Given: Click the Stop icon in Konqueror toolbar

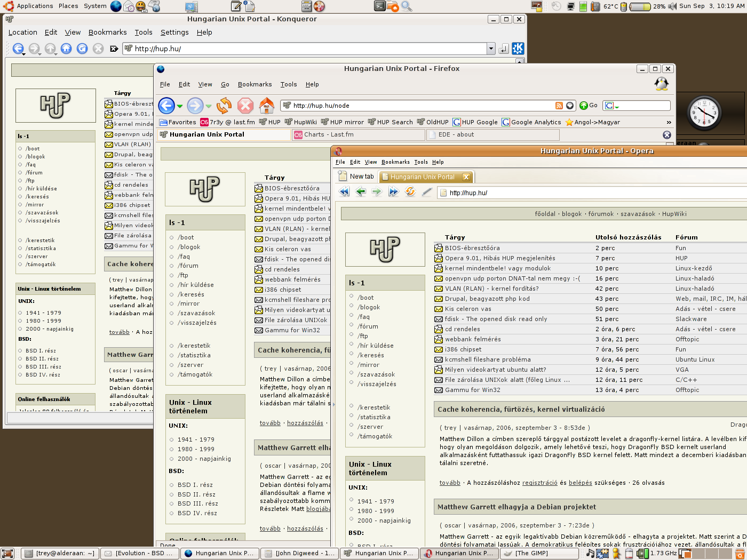Looking at the screenshot, I should click(x=98, y=49).
